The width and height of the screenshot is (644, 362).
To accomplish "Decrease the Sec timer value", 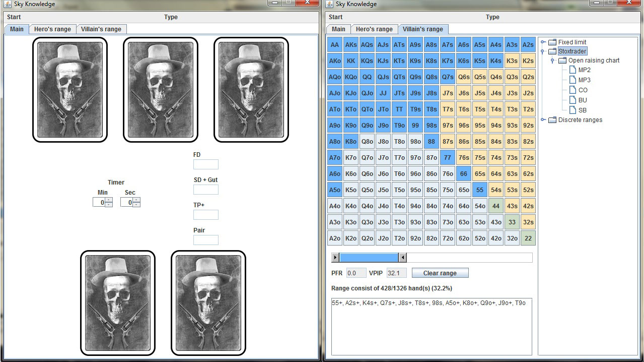I will (x=137, y=205).
